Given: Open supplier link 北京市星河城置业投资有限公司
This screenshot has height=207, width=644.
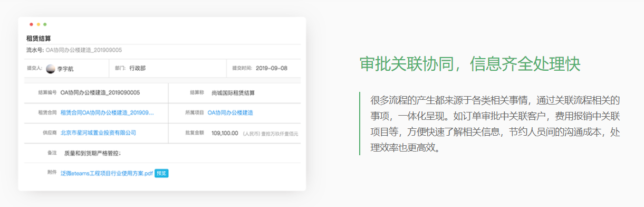Looking at the screenshot, I should coord(98,133).
